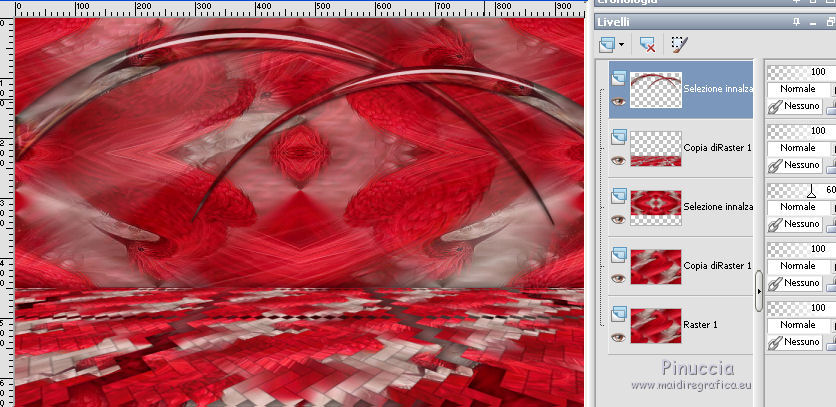
Task: Hide the highlighted Selezione innalzata layer via its eye
Action: 618,101
